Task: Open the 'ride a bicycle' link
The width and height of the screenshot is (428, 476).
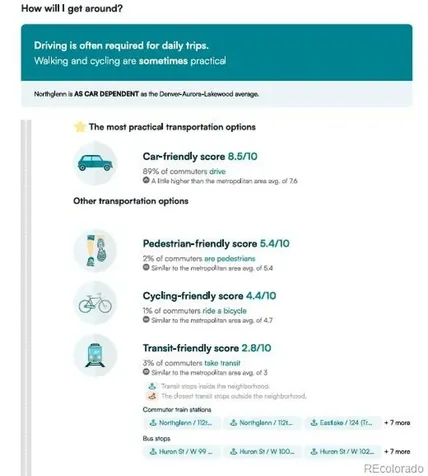Action: 224,311
